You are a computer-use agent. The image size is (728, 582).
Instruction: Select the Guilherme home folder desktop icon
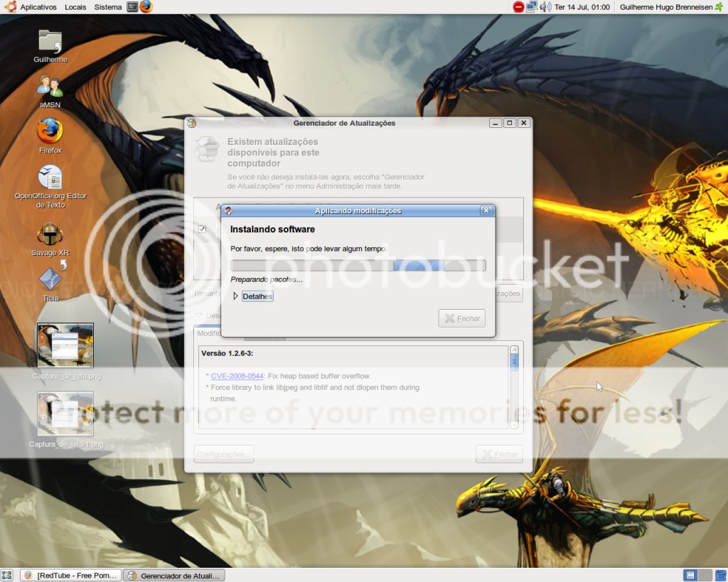point(50,46)
